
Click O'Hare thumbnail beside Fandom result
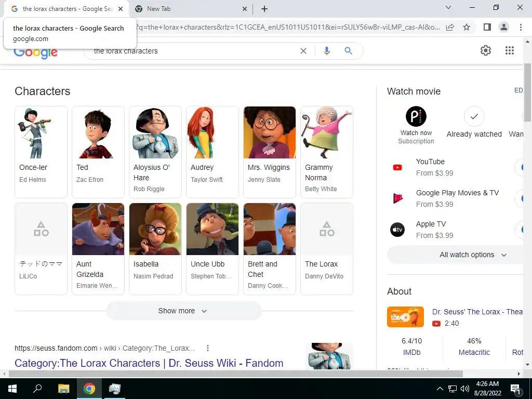coord(329,356)
